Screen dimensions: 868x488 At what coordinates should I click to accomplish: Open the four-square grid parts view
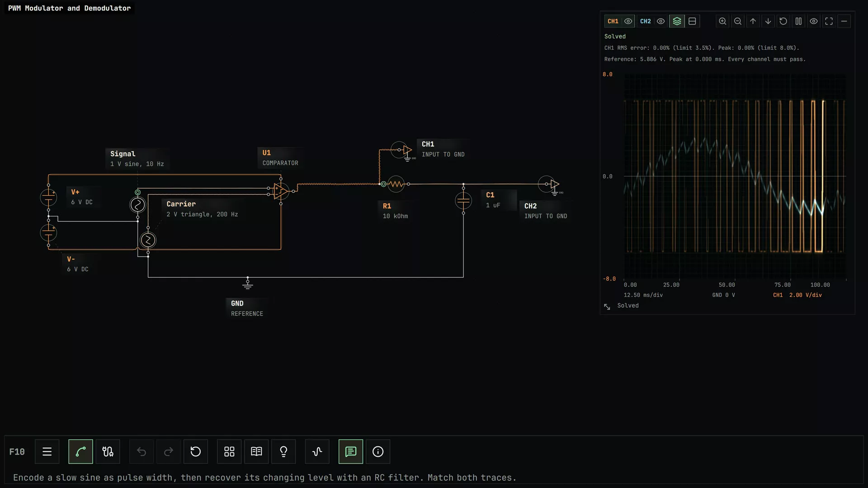pos(229,451)
